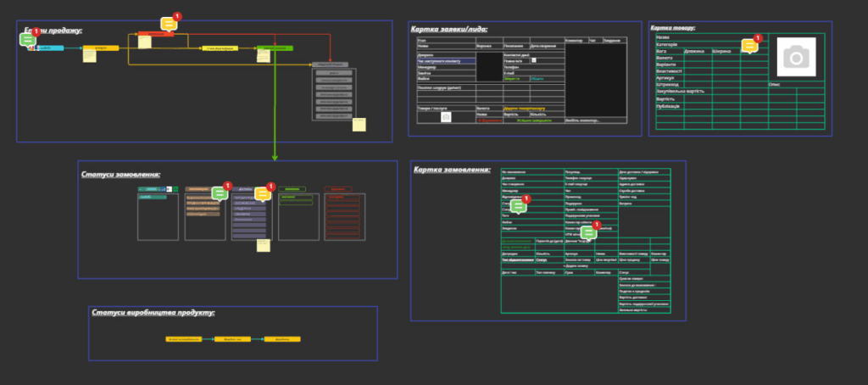Select sticky note beside the gray list

[359, 125]
